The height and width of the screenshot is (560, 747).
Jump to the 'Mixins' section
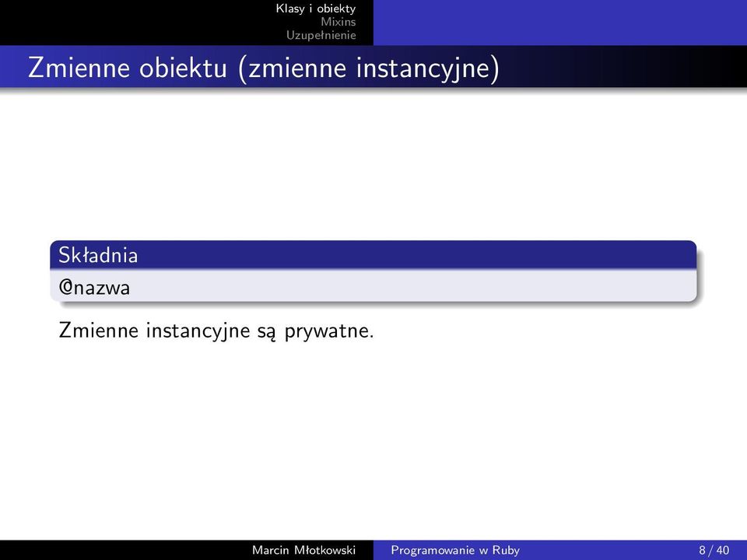tap(338, 22)
